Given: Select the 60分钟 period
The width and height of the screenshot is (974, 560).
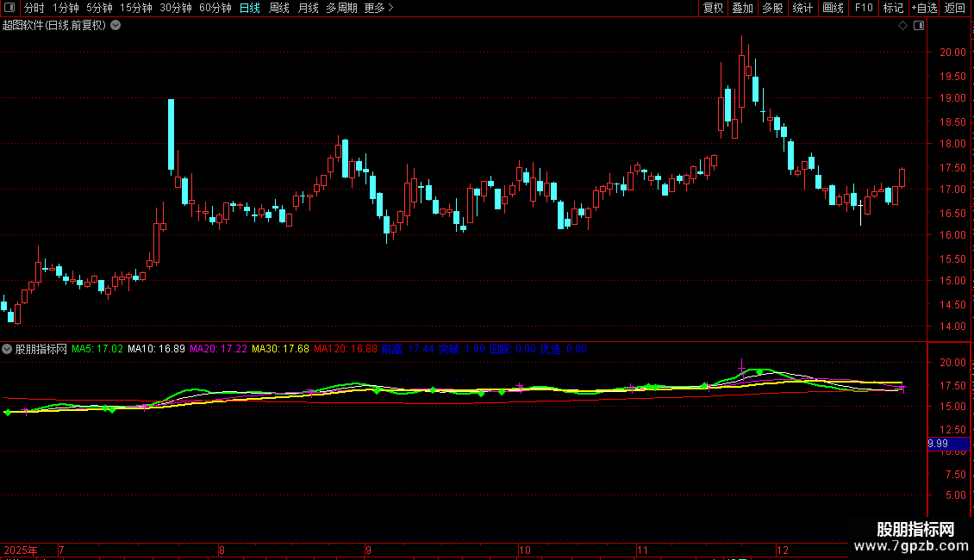Looking at the screenshot, I should [x=215, y=8].
